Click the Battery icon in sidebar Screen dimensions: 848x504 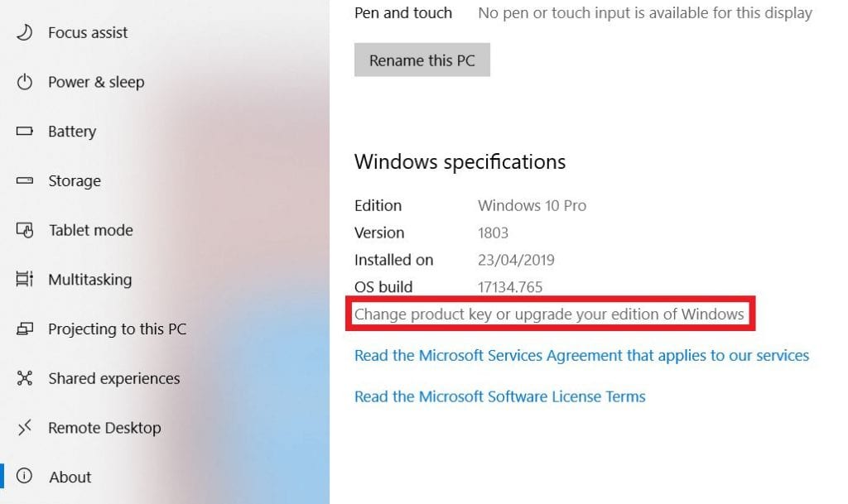[25, 132]
